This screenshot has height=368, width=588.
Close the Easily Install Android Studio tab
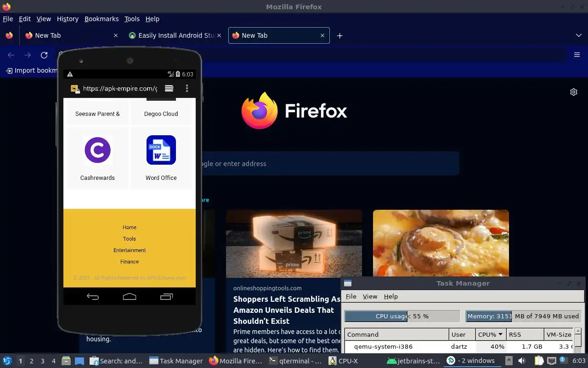[x=219, y=35]
